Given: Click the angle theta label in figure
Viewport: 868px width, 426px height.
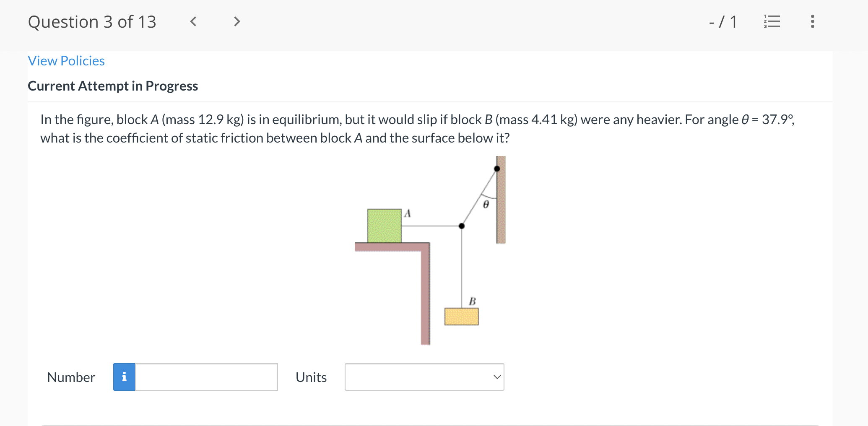Looking at the screenshot, I should [486, 205].
